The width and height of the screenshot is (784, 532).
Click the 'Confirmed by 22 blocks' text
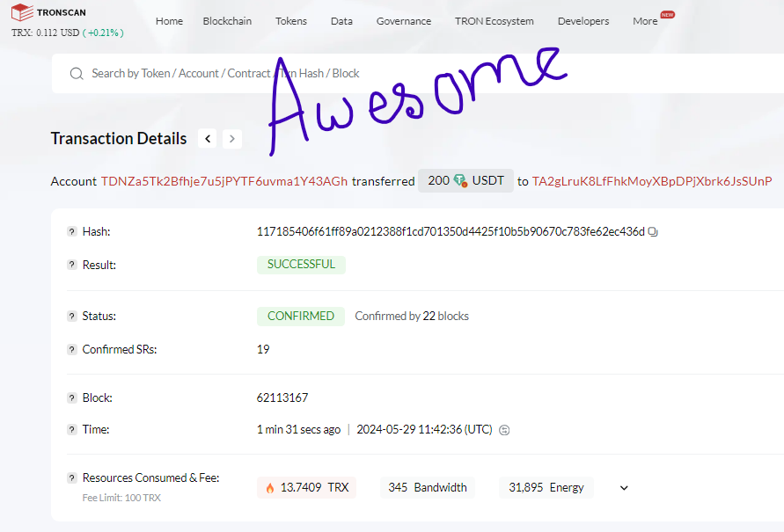(x=412, y=317)
